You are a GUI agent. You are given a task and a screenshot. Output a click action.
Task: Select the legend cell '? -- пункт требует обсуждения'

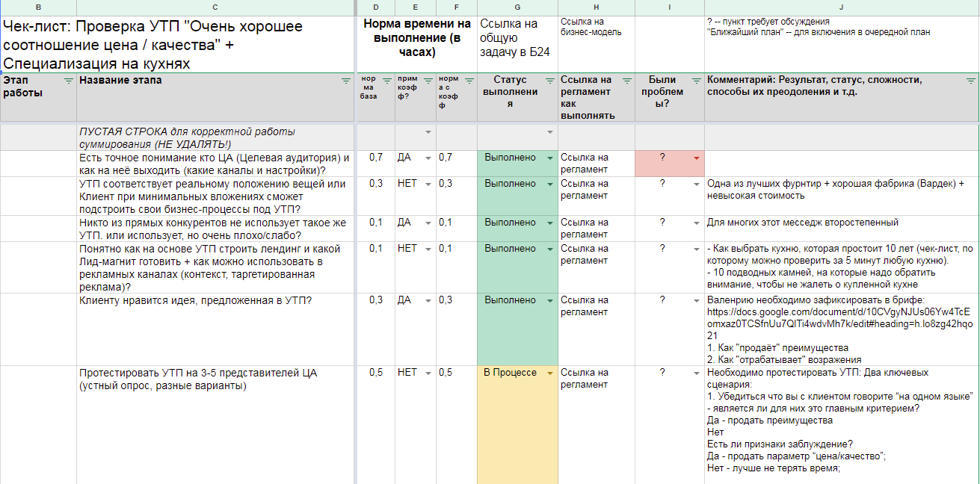[842, 44]
